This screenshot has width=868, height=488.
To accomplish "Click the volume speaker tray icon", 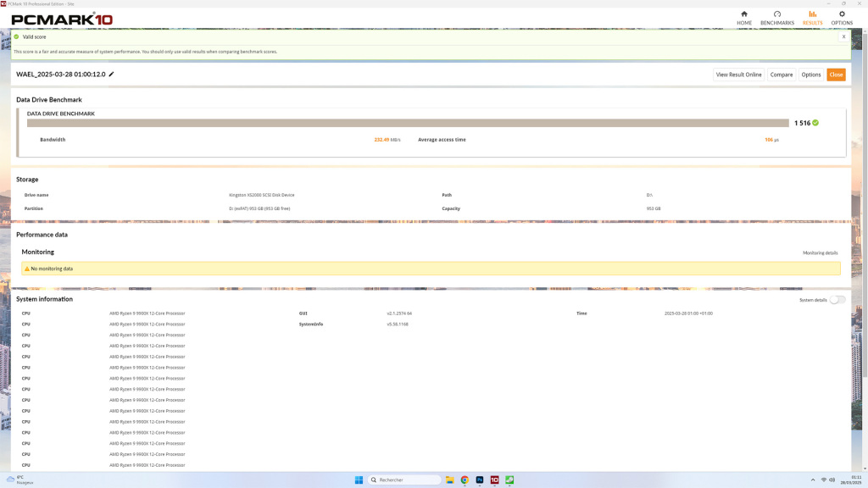I will click(832, 480).
